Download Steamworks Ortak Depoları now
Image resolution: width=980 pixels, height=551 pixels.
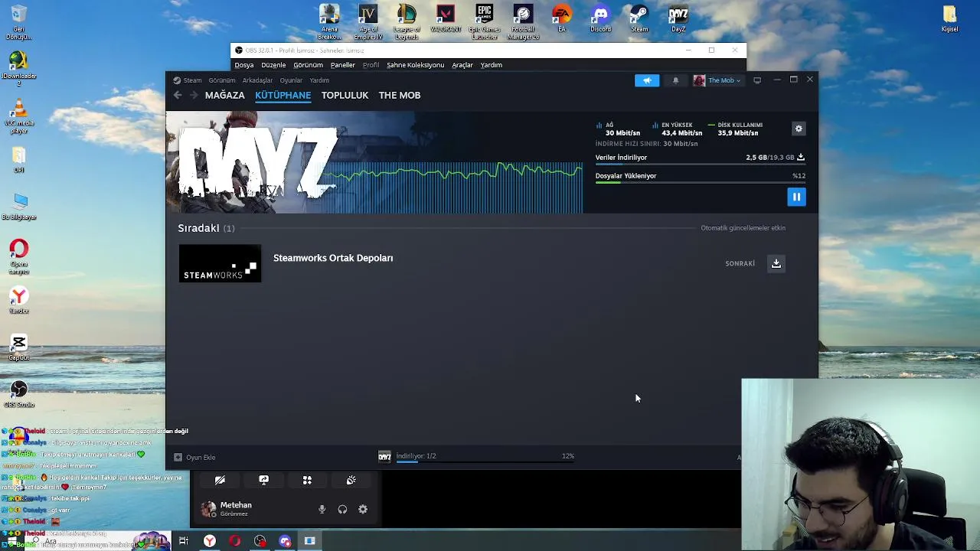776,263
